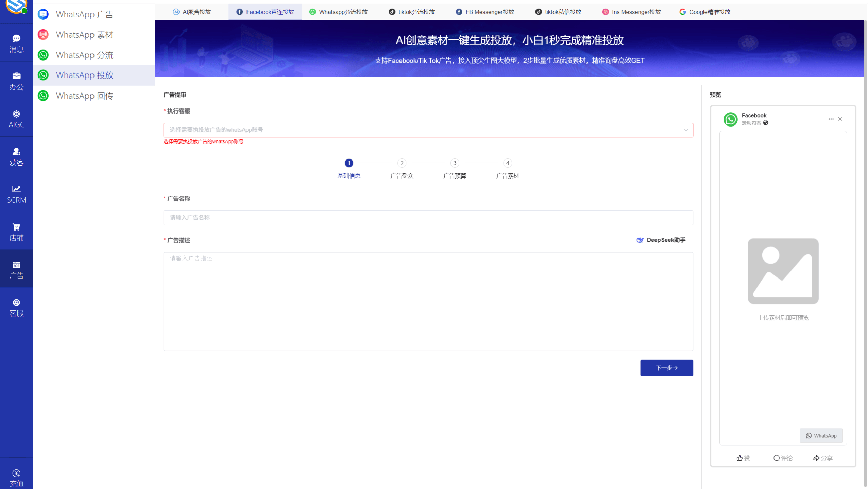Switch to the tiktok私信投放 tab

point(558,12)
